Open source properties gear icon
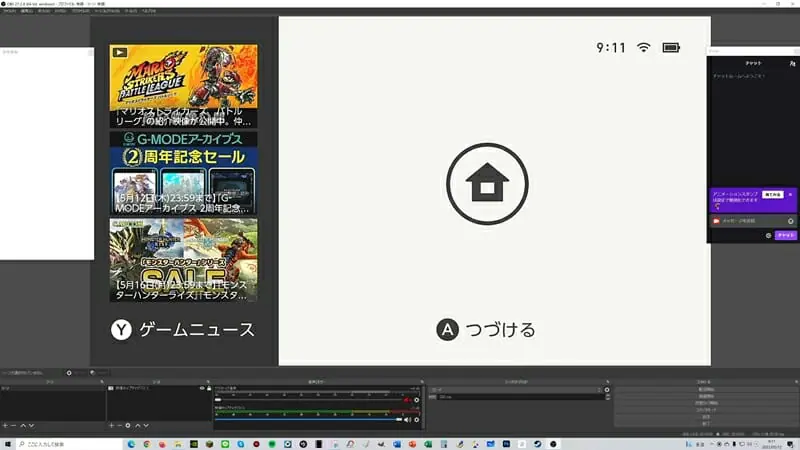The height and width of the screenshot is (450, 800). [x=128, y=426]
